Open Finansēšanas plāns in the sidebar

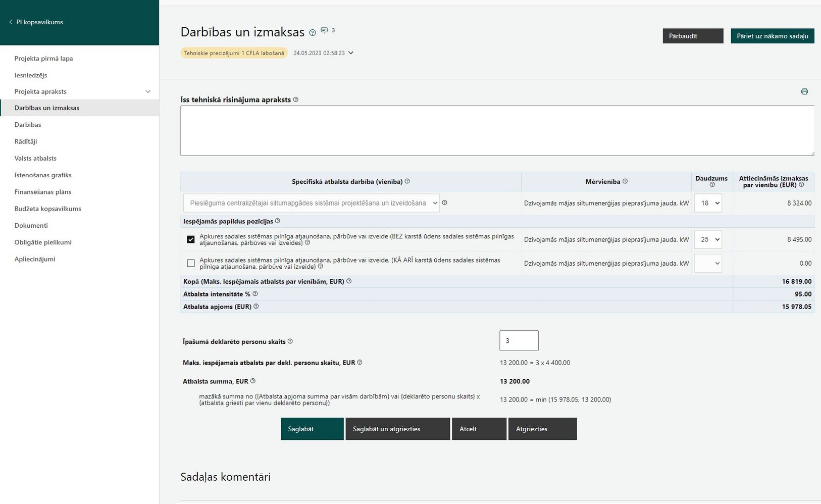(43, 192)
